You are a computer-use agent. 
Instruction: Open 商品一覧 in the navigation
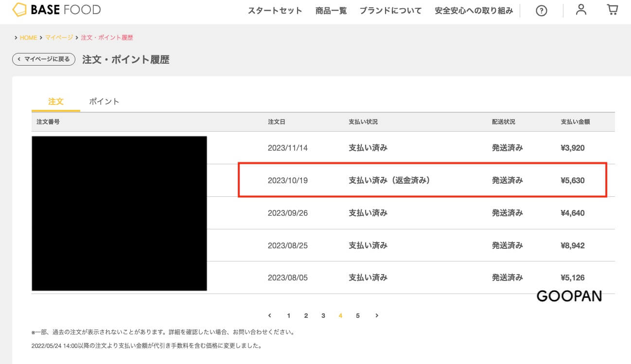(x=331, y=11)
